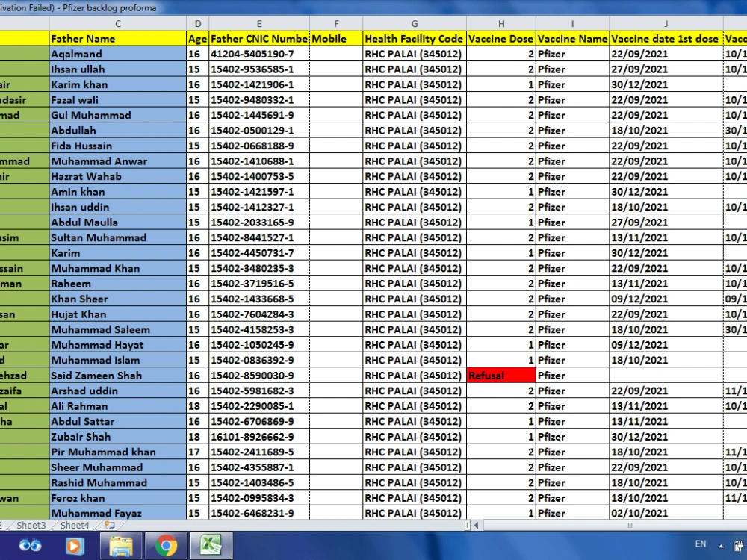
Task: Click the tab split handle beside scrollbar
Action: 468,525
